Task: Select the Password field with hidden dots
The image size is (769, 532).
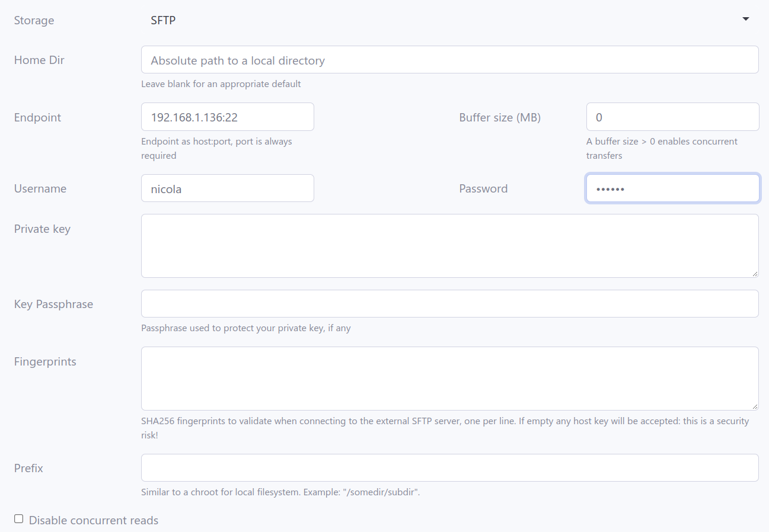Action: pos(672,188)
